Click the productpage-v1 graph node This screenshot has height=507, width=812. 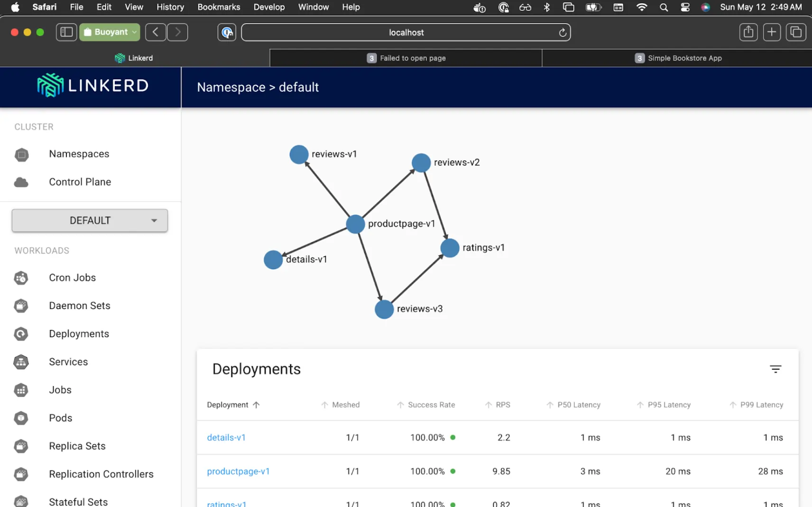(355, 224)
